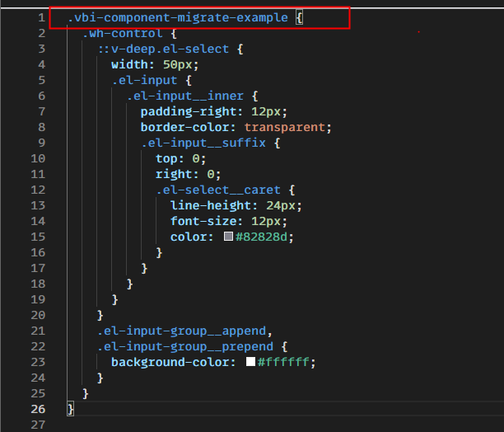Click the transparent value

click(x=285, y=127)
